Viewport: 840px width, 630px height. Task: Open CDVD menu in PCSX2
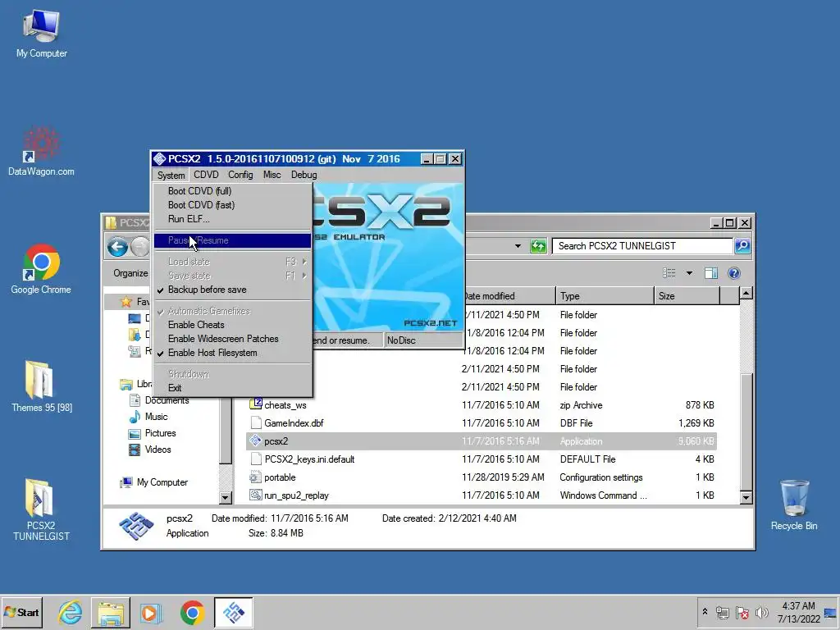(x=206, y=175)
